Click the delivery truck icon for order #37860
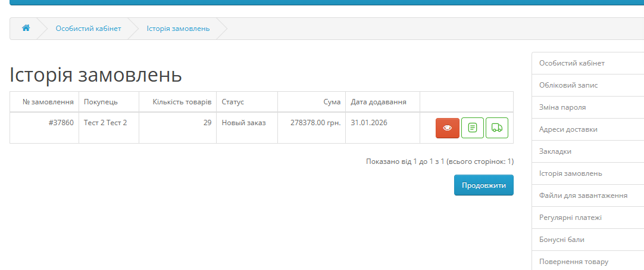Screen dimensions: 644x270 tap(497, 128)
